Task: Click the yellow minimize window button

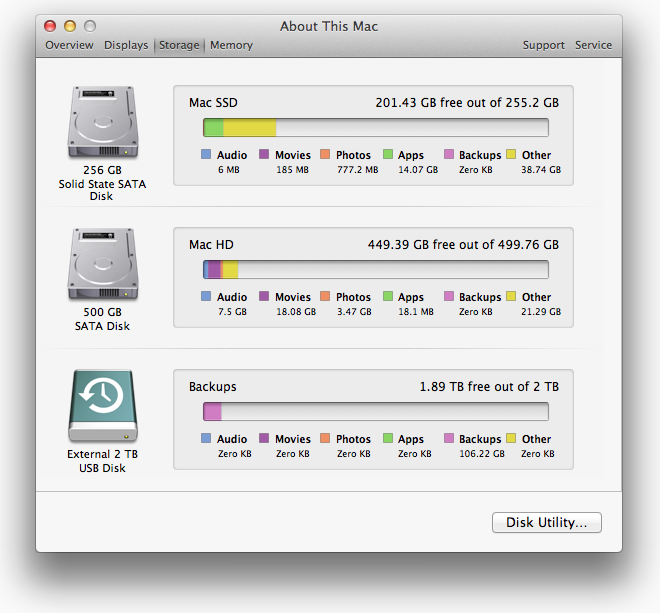Action: 70,26
